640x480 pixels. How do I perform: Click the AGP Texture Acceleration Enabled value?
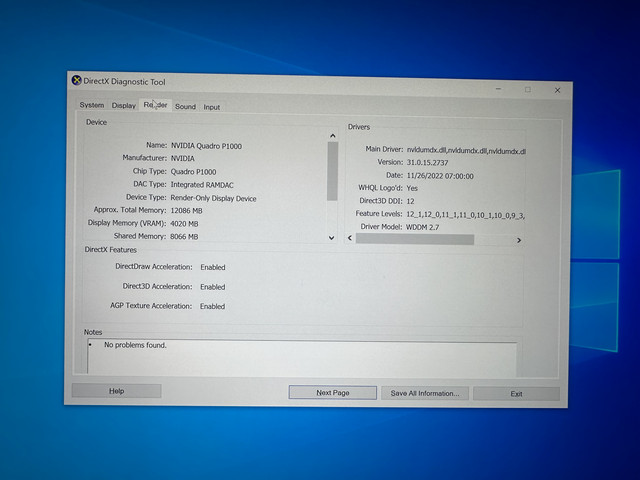[x=212, y=307]
